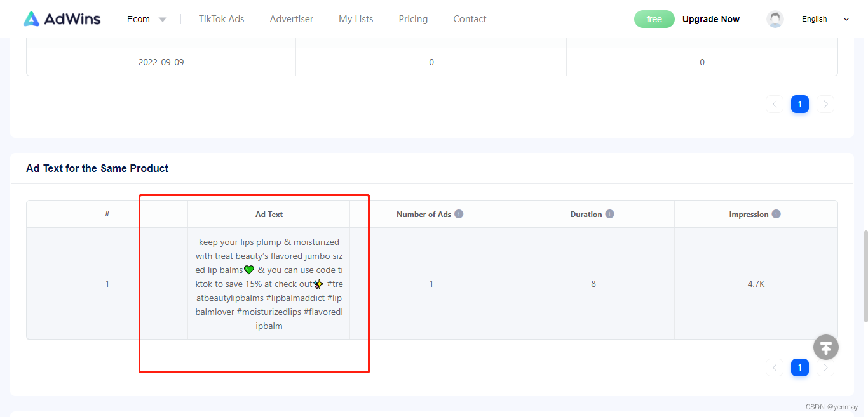This screenshot has width=868, height=417.
Task: Select page 1 in upper table pagination
Action: coord(800,104)
